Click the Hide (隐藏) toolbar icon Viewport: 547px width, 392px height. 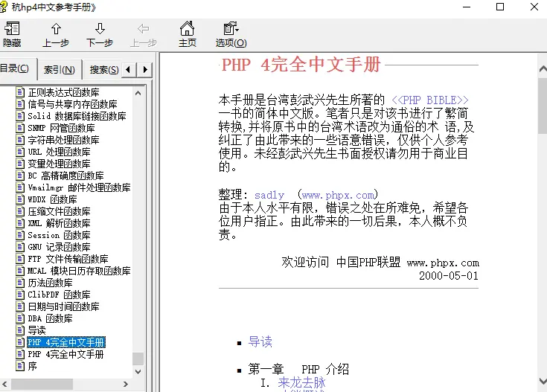[12, 30]
